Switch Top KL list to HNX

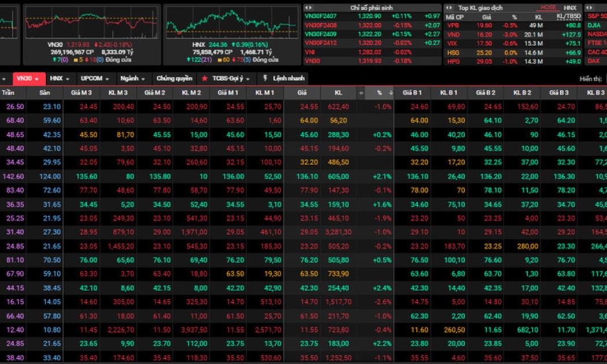569,8
